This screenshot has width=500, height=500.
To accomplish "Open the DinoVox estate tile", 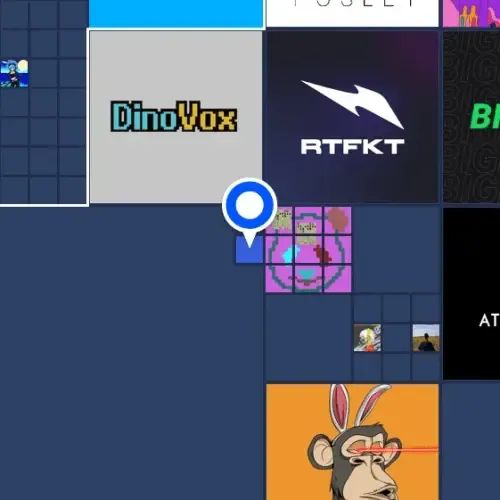I will 176,117.
